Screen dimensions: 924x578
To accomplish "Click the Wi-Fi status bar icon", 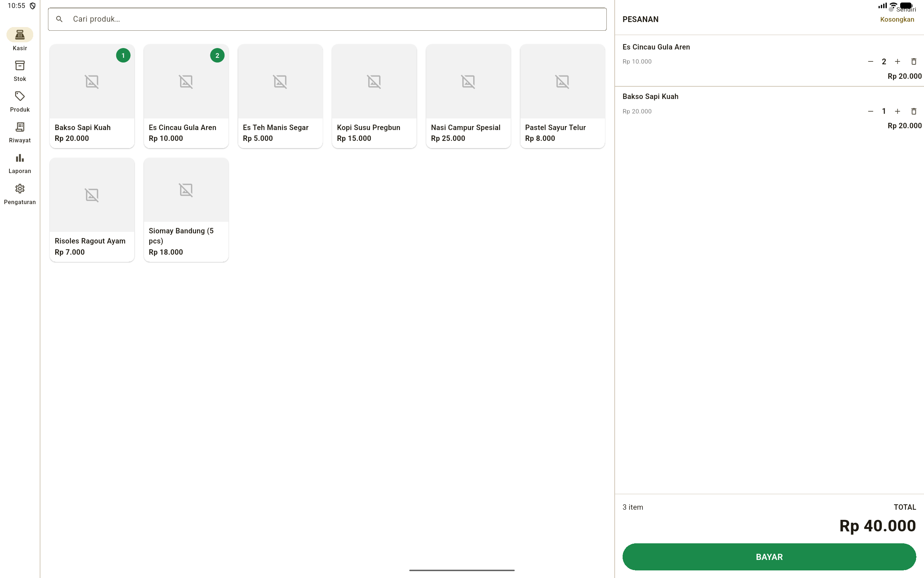I will click(893, 5).
